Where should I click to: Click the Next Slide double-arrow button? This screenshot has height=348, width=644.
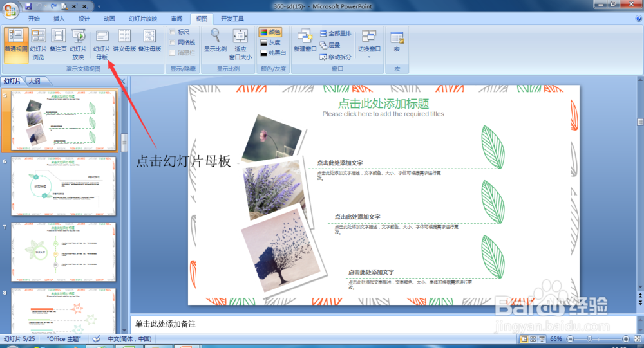(640, 302)
